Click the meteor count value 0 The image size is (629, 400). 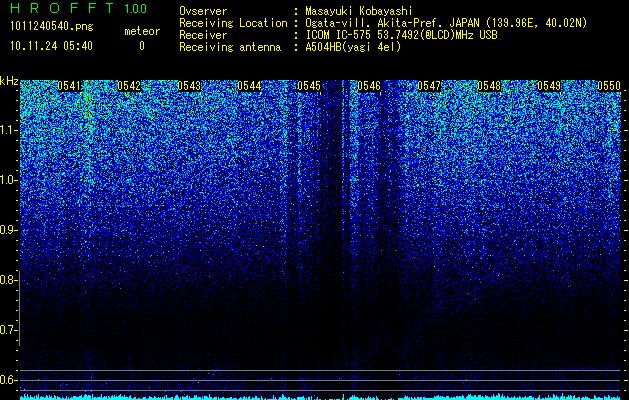click(x=142, y=46)
